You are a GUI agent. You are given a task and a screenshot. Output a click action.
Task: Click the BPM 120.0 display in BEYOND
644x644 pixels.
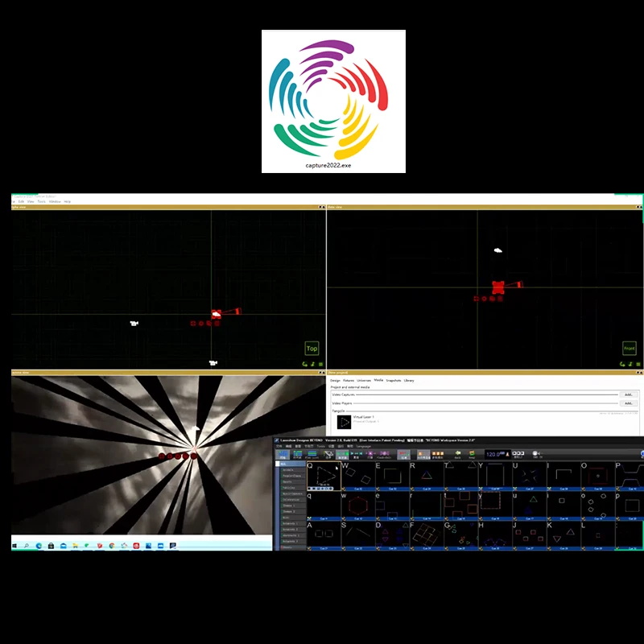point(494,454)
